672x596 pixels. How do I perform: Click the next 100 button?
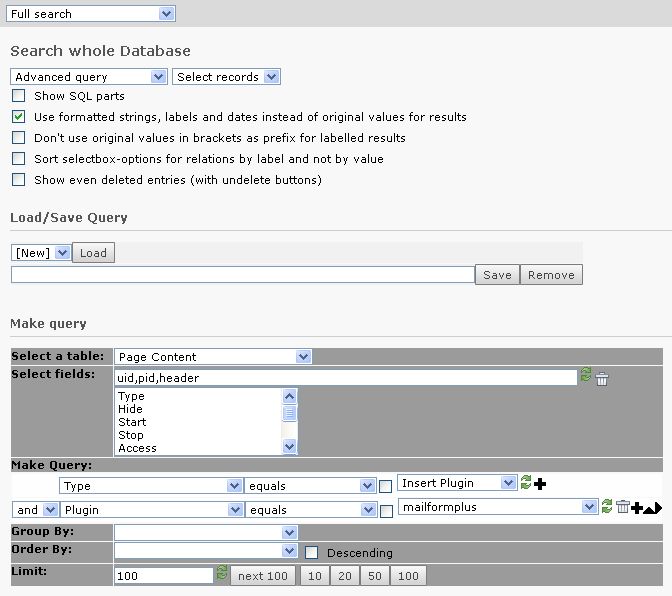coord(263,576)
